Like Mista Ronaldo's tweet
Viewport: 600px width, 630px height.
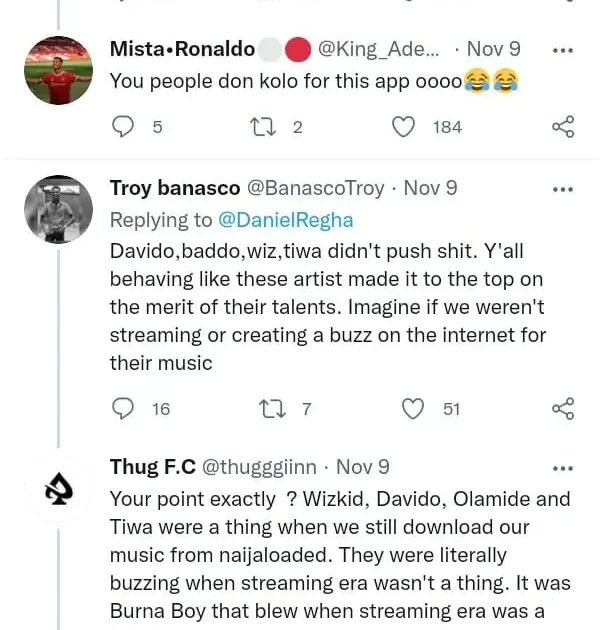[404, 127]
